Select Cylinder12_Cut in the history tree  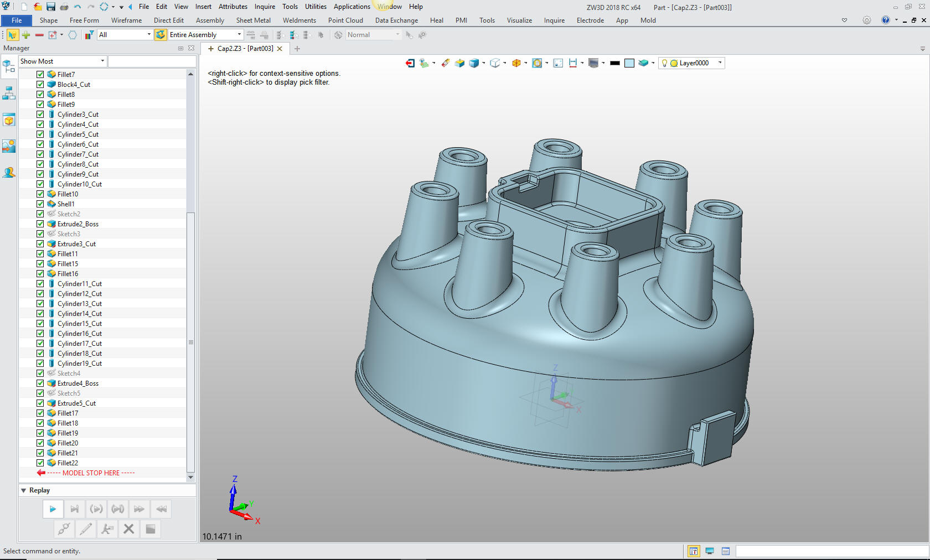click(80, 293)
